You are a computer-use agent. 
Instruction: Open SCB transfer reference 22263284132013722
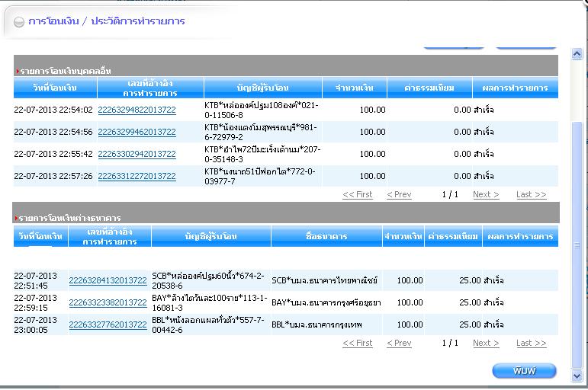(x=108, y=280)
